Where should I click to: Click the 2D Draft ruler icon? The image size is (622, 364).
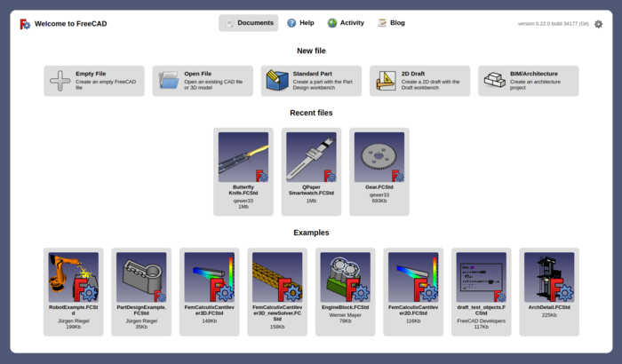pyautogui.click(x=386, y=81)
